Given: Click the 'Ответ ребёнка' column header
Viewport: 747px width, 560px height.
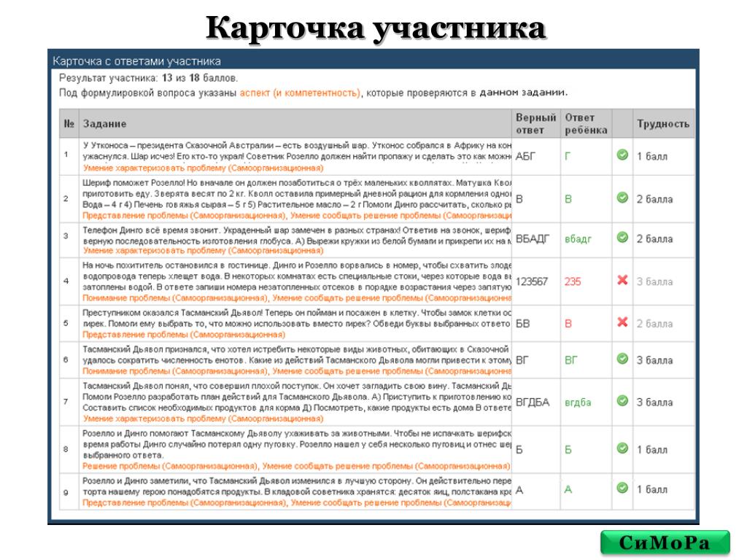Looking at the screenshot, I should tap(586, 124).
